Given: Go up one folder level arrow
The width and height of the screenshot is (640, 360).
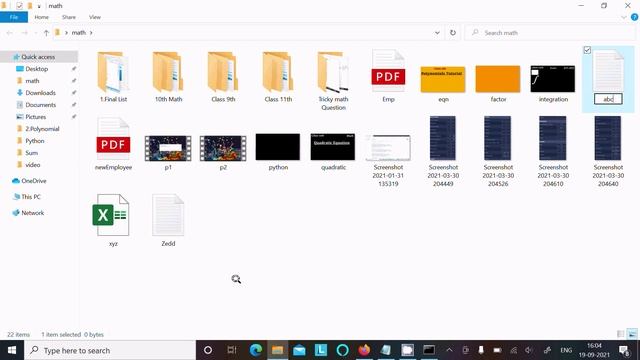Looking at the screenshot, I should [46, 33].
